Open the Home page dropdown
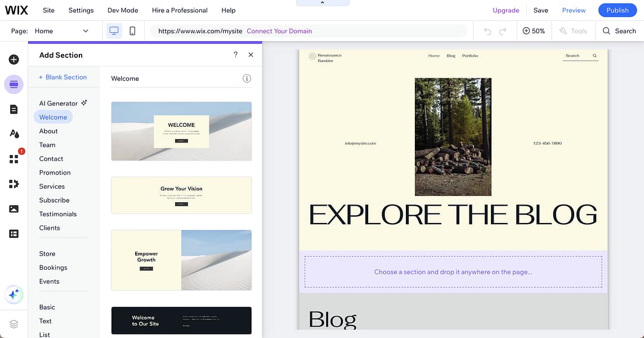This screenshot has width=644, height=338. pyautogui.click(x=62, y=31)
